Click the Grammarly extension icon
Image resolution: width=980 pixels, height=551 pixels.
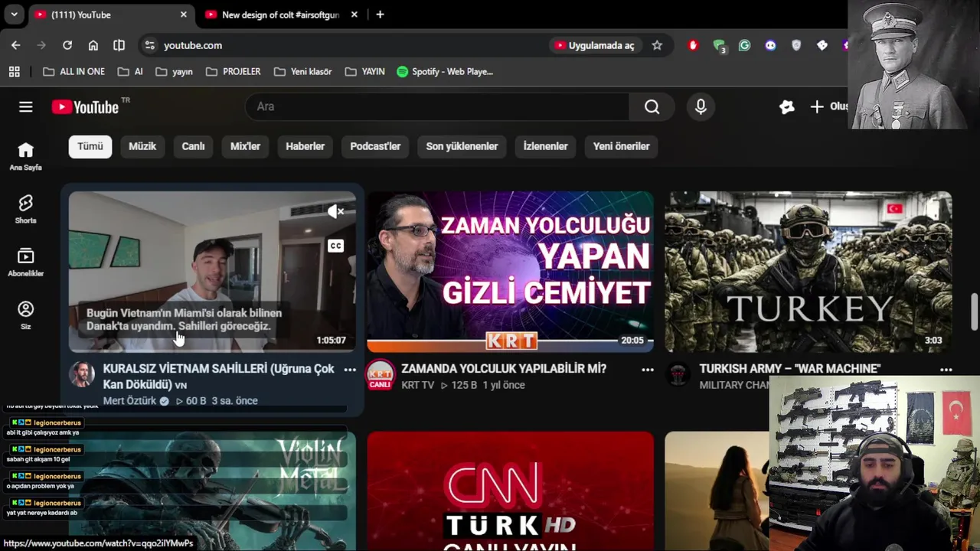point(744,45)
